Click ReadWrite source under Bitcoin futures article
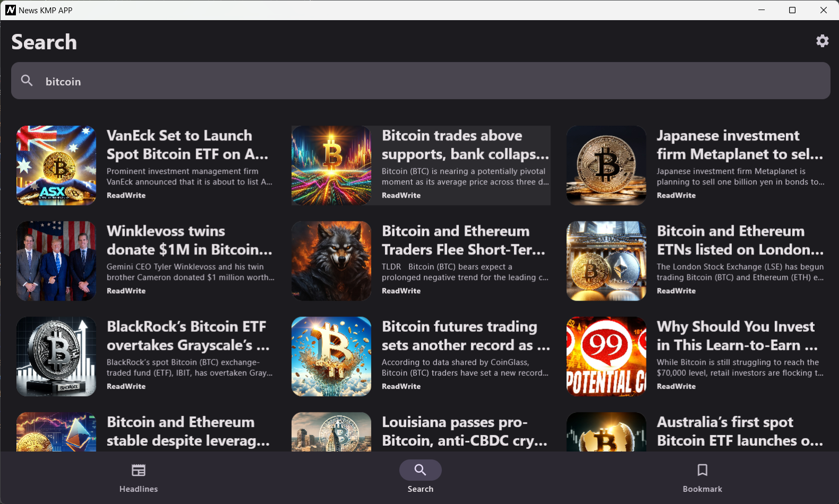Screen dimensions: 839x504 (401, 386)
